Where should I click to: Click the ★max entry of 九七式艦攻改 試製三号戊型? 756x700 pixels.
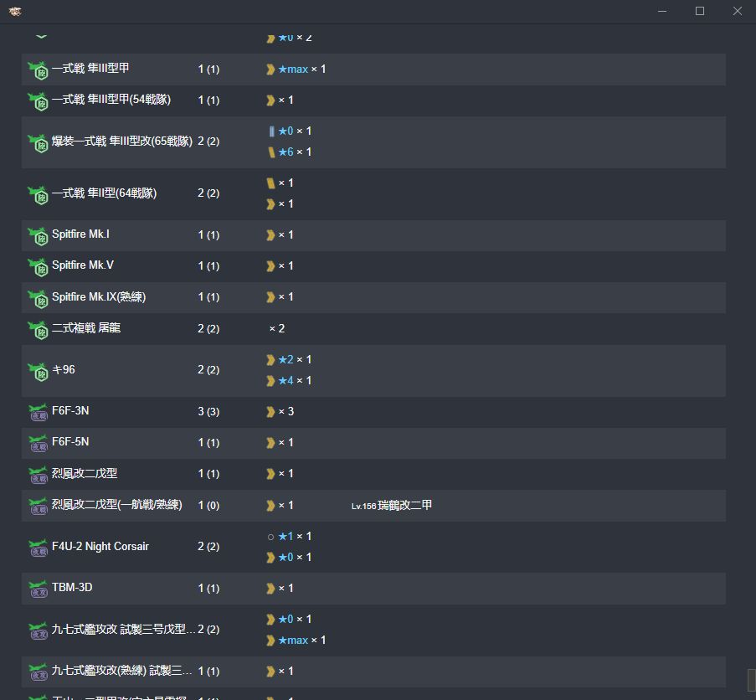[x=293, y=641]
